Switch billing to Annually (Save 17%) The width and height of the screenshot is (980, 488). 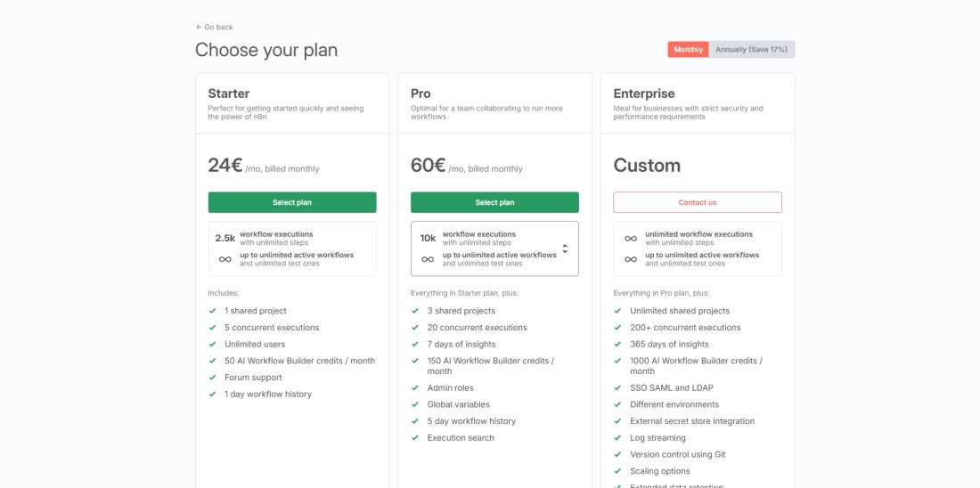click(751, 50)
